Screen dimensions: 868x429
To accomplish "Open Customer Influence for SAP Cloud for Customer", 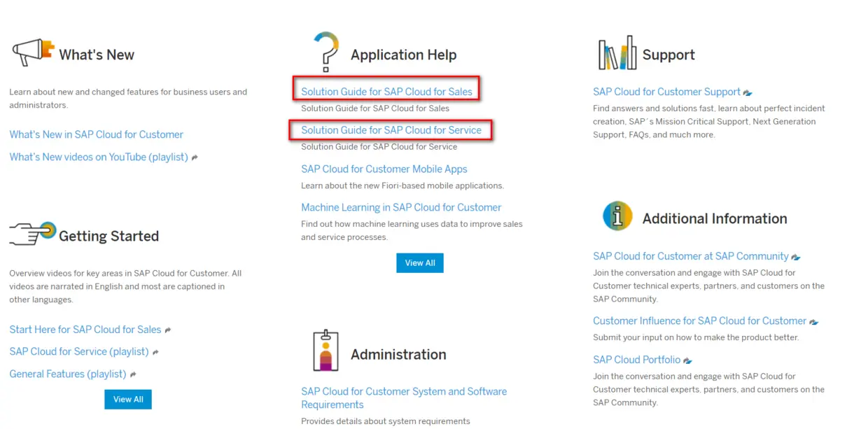I will tap(699, 321).
